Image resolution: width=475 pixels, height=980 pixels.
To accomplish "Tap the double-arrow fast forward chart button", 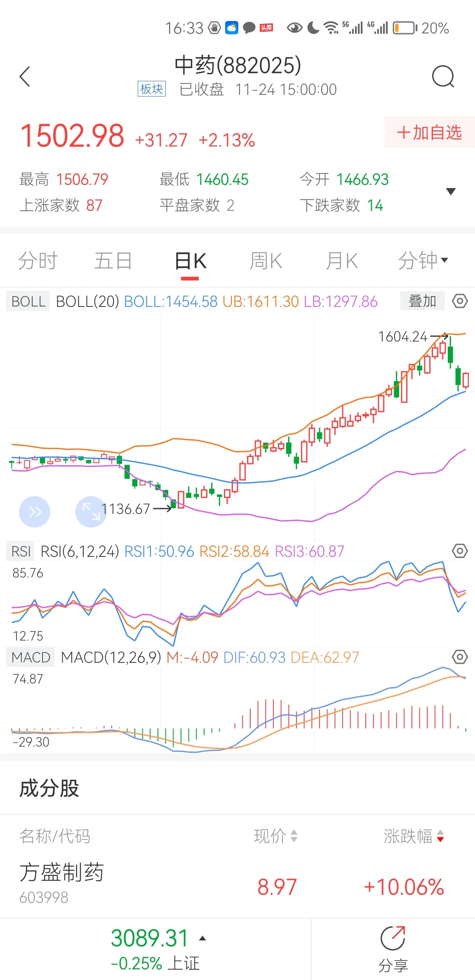I will [x=35, y=512].
